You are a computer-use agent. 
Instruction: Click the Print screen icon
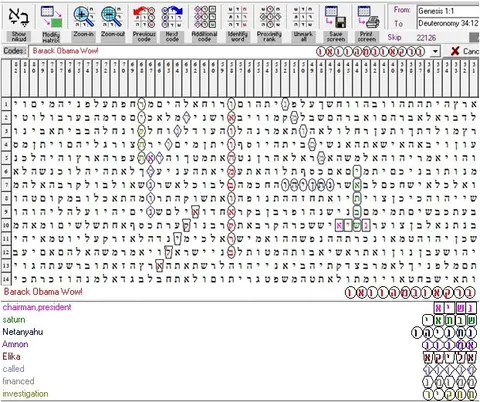coord(368,17)
